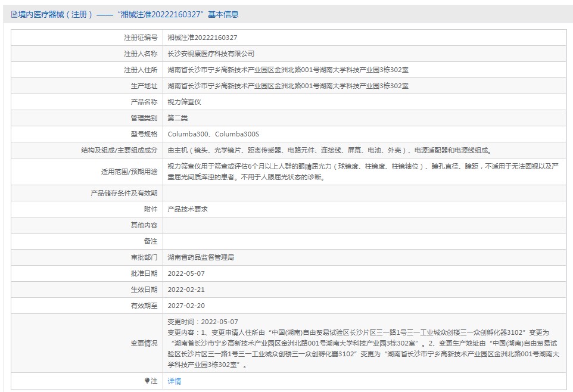Click the 产品技术要求 attachment text

click(x=188, y=209)
